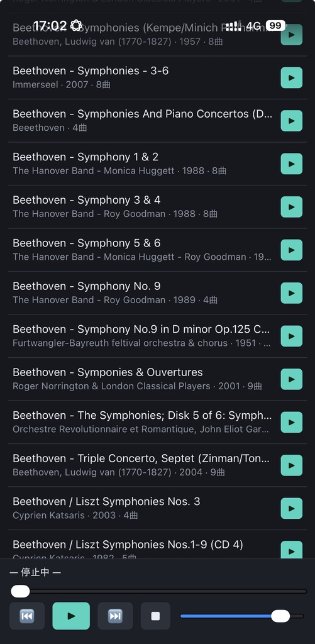Stop playback with square stop button
315x644 pixels.
(155, 616)
